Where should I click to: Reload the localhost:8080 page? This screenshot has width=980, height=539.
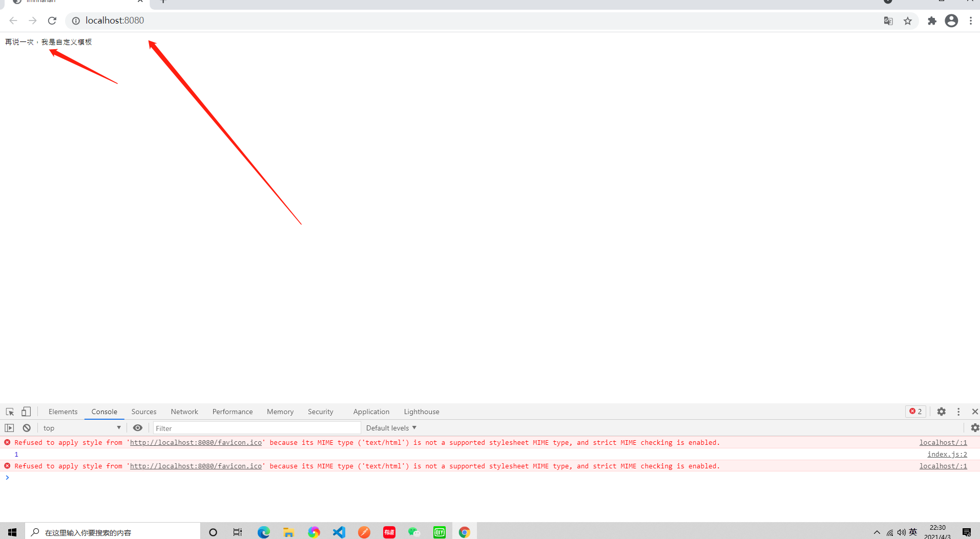click(52, 20)
